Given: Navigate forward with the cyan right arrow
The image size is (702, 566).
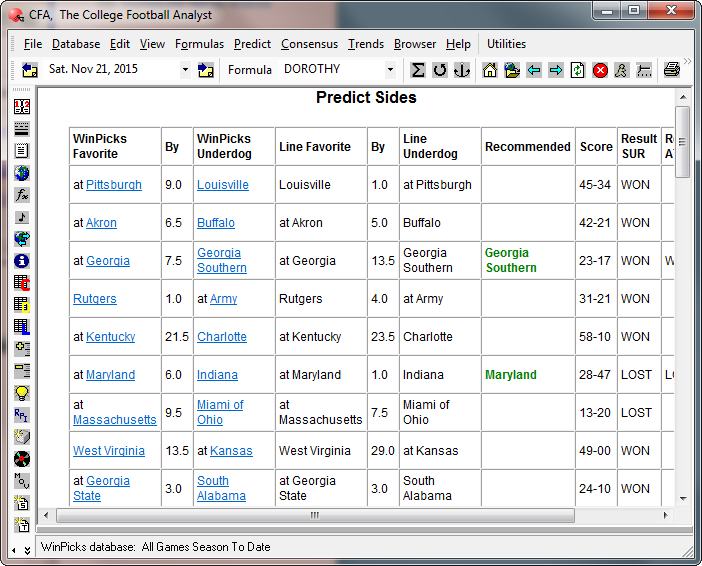Looking at the screenshot, I should pos(556,70).
